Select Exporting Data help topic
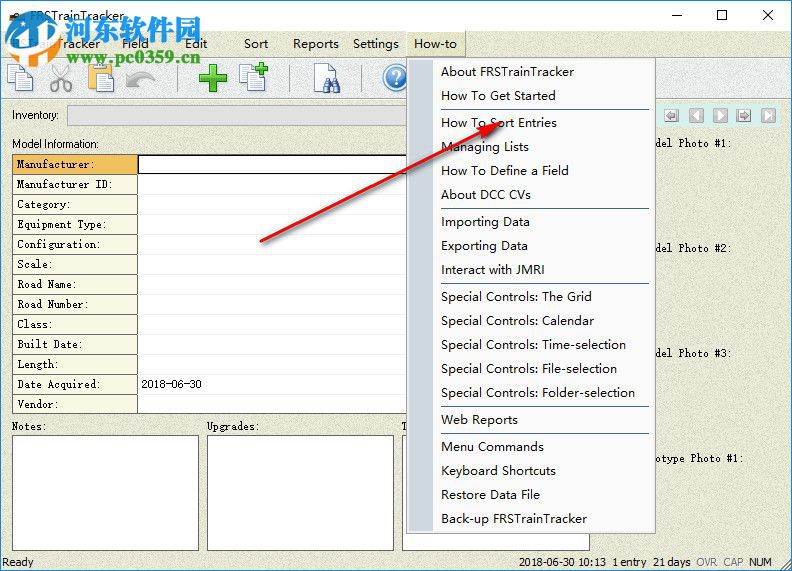 point(484,246)
